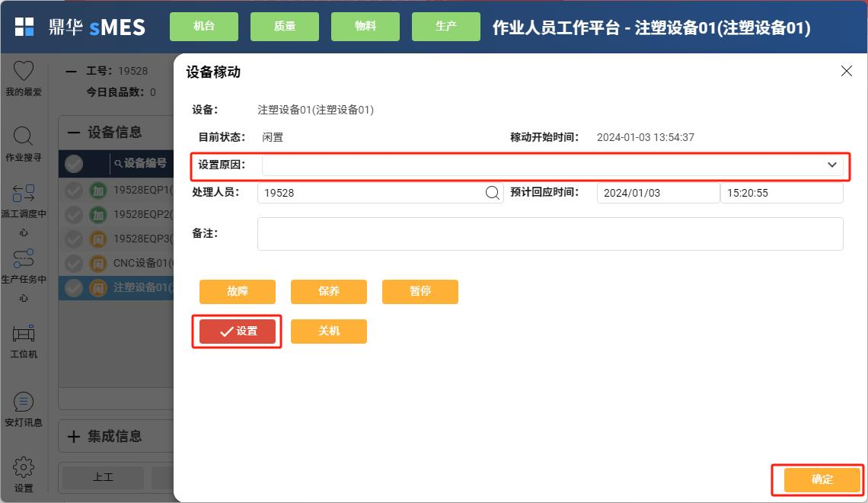This screenshot has height=503, width=868.
Task: Check the checkbox for row 19528EQP2
Action: (x=74, y=215)
